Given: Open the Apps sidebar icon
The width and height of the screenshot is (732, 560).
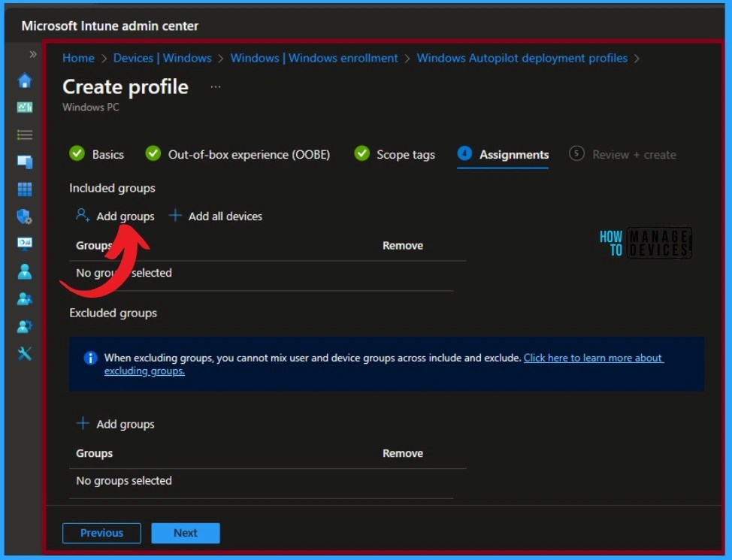Looking at the screenshot, I should tap(24, 189).
